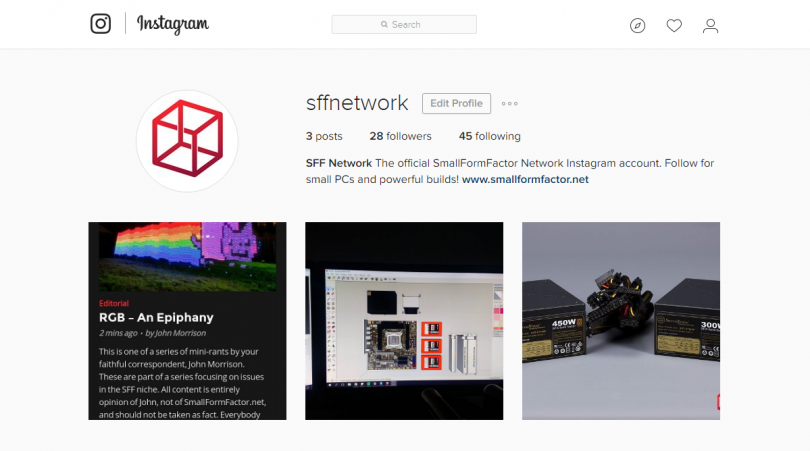View the 45 following list
The width and height of the screenshot is (810, 451).
click(490, 136)
